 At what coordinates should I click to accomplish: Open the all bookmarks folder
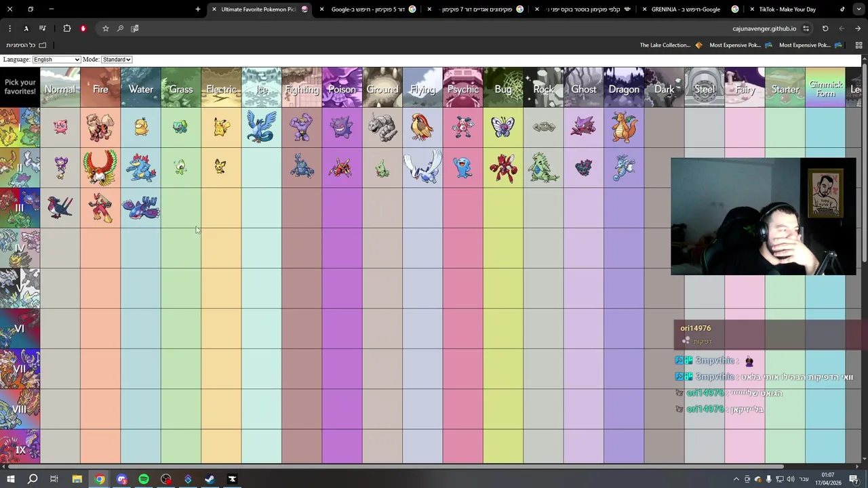(26, 45)
